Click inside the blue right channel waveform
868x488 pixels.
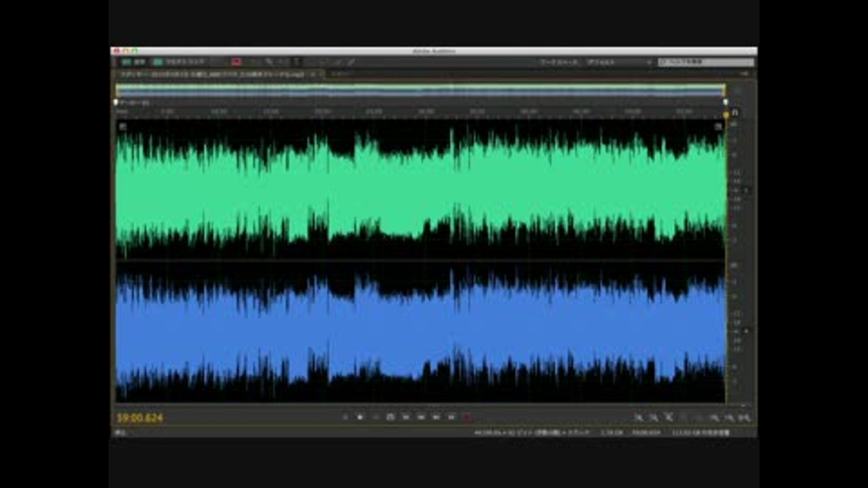(x=420, y=331)
